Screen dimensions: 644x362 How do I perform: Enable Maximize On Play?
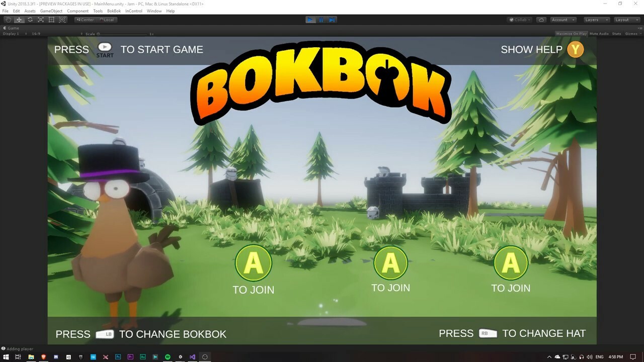click(570, 33)
